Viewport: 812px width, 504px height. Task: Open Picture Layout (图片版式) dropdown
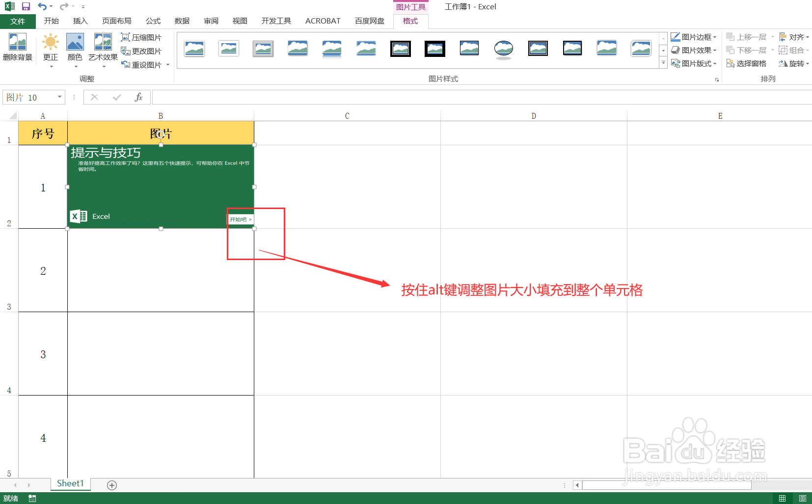click(694, 63)
